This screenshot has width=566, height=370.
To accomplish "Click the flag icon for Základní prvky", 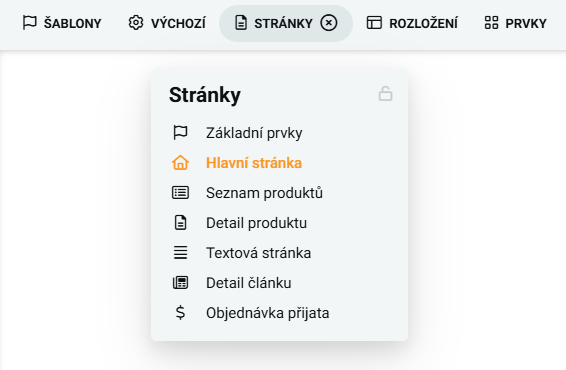I will click(180, 133).
